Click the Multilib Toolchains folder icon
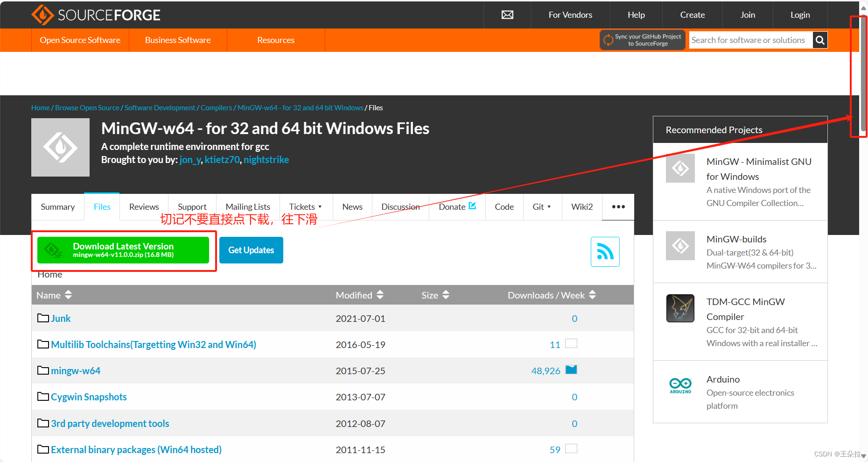Image resolution: width=868 pixels, height=462 pixels. (x=43, y=344)
